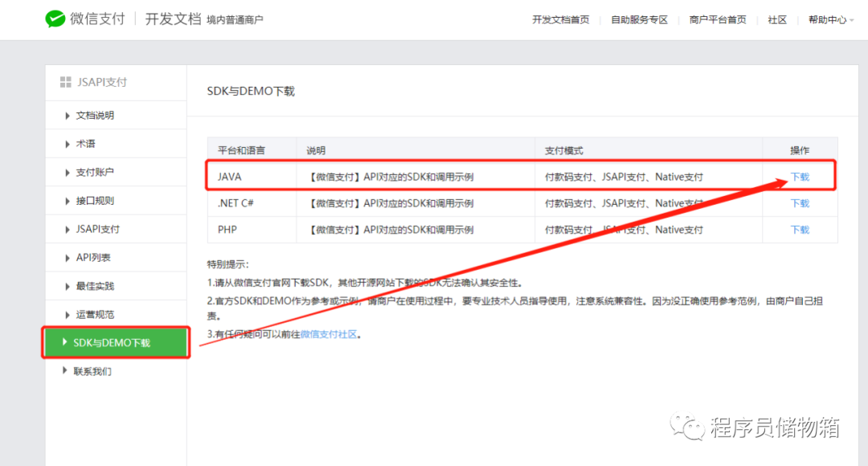Click the WeChat Pay green logo icon
The image size is (868, 466).
pos(55,18)
